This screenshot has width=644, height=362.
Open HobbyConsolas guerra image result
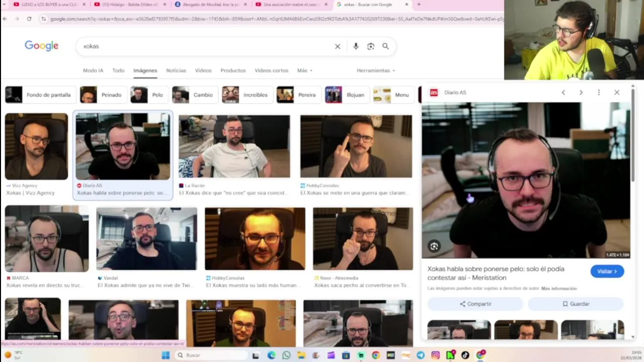(x=356, y=155)
